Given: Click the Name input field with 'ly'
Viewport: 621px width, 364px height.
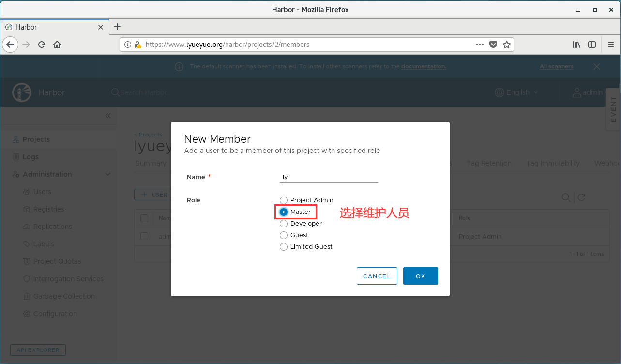Looking at the screenshot, I should (329, 177).
